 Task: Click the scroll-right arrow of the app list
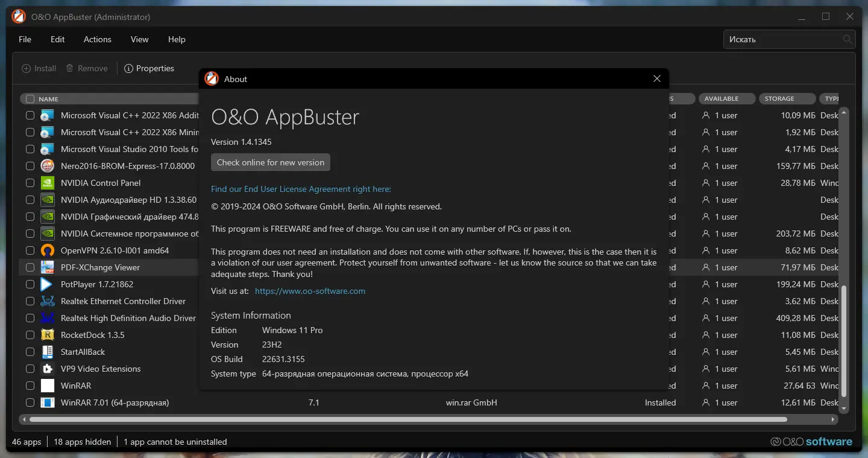834,419
